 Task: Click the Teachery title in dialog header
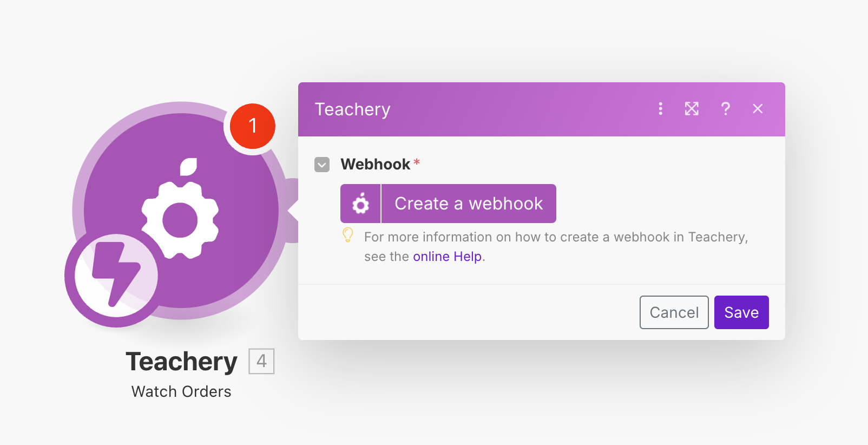pyautogui.click(x=352, y=109)
